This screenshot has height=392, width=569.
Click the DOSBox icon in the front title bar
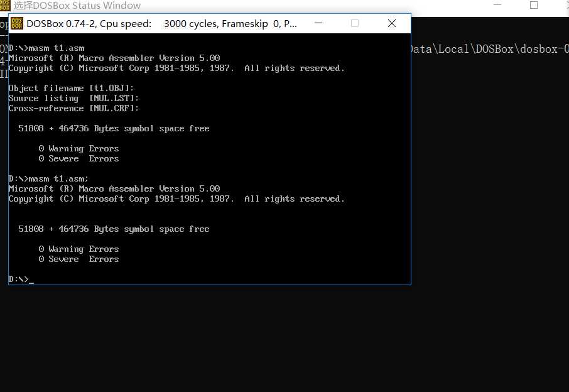[17, 24]
